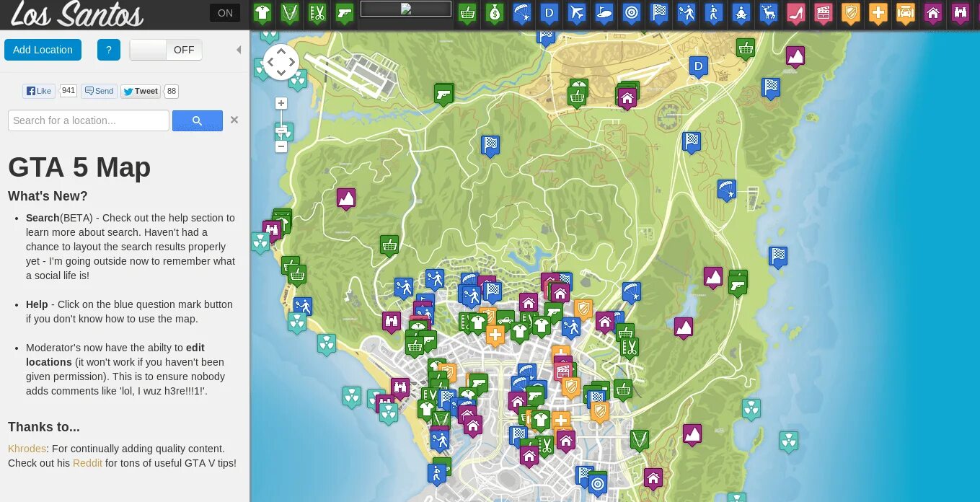This screenshot has width=980, height=502.
Task: Toggle the purple house property filter in toolbar
Action: [x=933, y=13]
